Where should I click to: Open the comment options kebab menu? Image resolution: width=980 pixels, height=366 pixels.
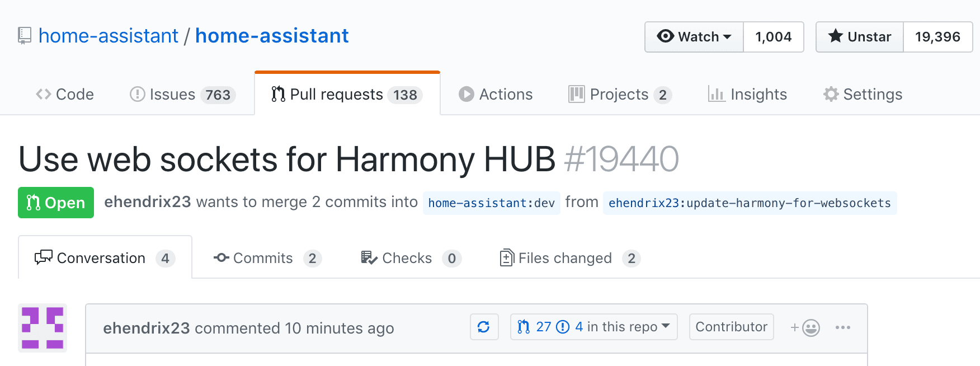point(844,327)
